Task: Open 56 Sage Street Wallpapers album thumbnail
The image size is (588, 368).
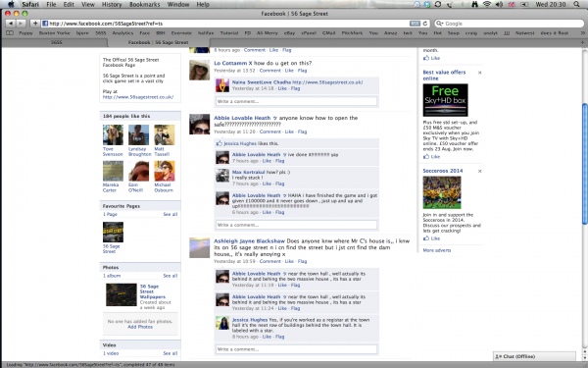Action: point(122,294)
